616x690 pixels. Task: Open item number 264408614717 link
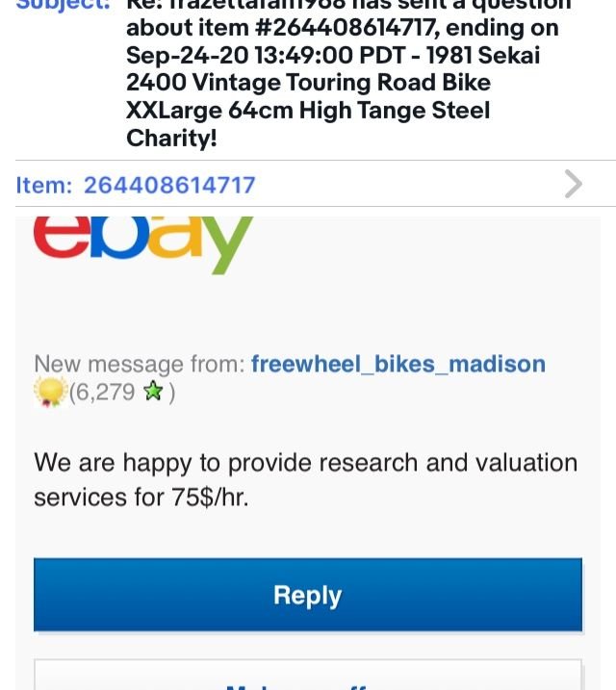click(169, 185)
